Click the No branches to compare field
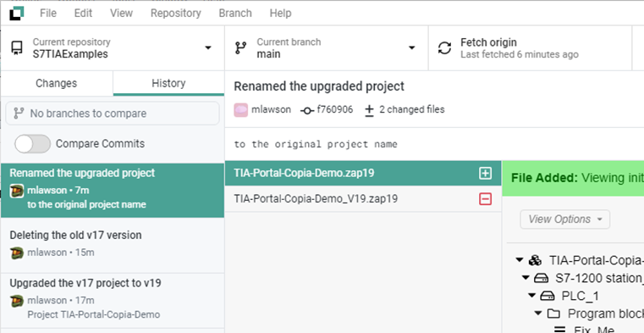The width and height of the screenshot is (644, 333). point(113,114)
